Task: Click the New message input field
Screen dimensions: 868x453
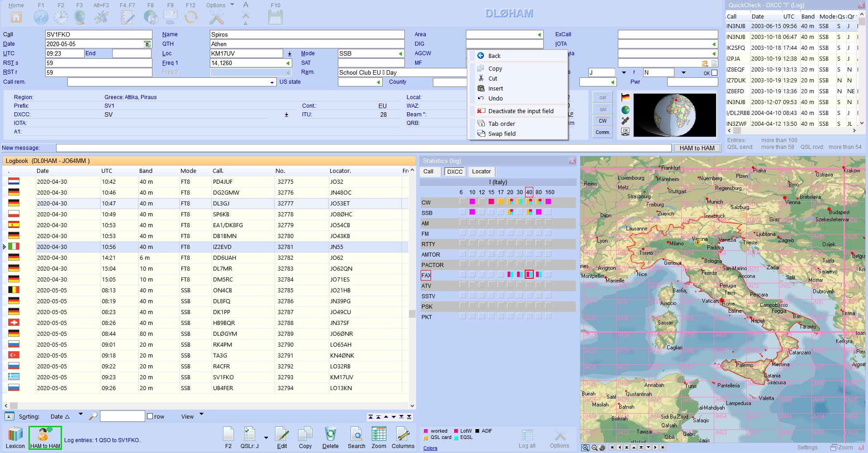Action: 364,148
